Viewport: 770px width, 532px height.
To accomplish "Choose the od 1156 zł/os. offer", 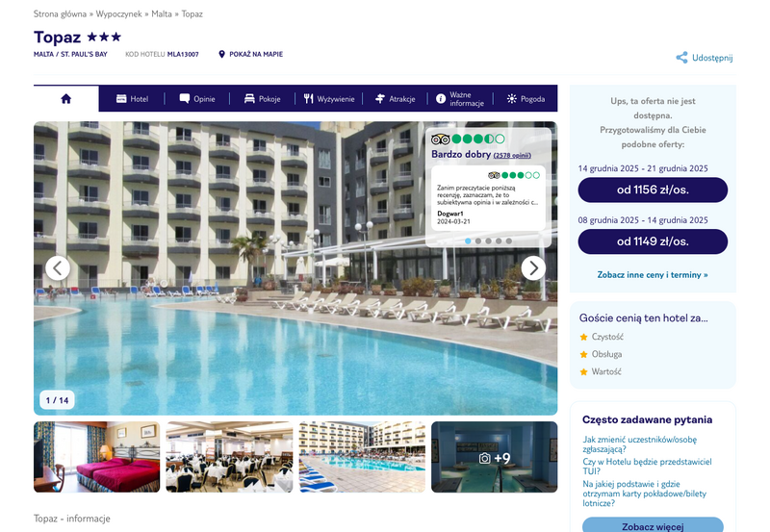I will tap(653, 190).
